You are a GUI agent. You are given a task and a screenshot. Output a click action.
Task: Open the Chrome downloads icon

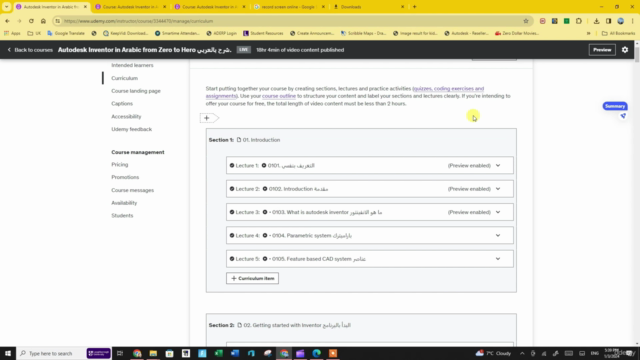pos(596,21)
